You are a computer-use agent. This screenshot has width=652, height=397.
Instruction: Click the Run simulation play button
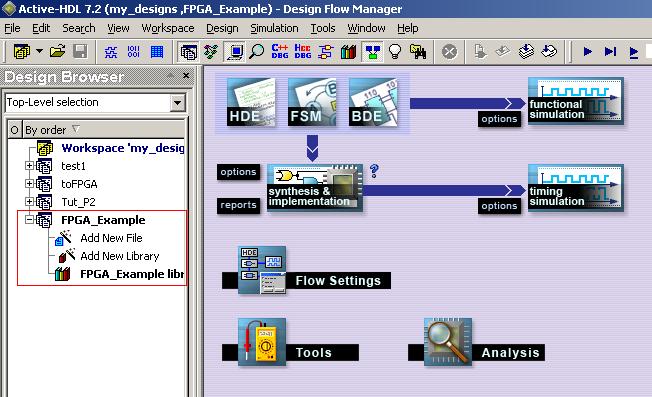pyautogui.click(x=588, y=52)
